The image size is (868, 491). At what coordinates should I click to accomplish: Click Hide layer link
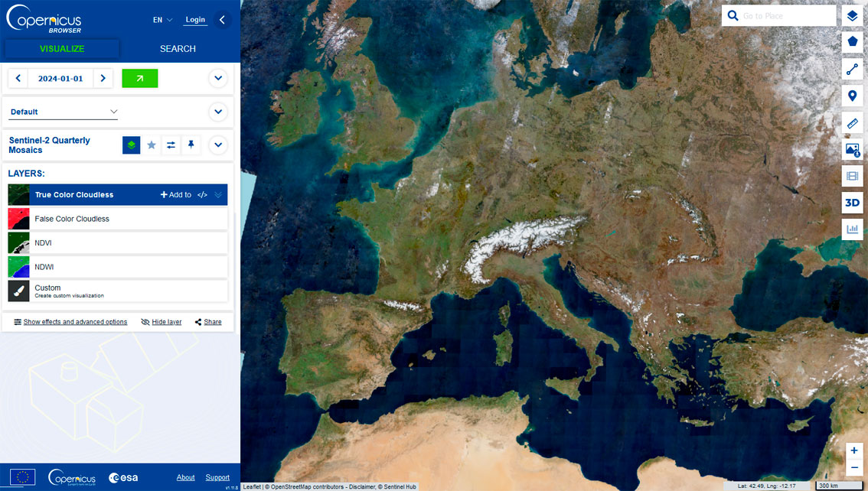[161, 322]
